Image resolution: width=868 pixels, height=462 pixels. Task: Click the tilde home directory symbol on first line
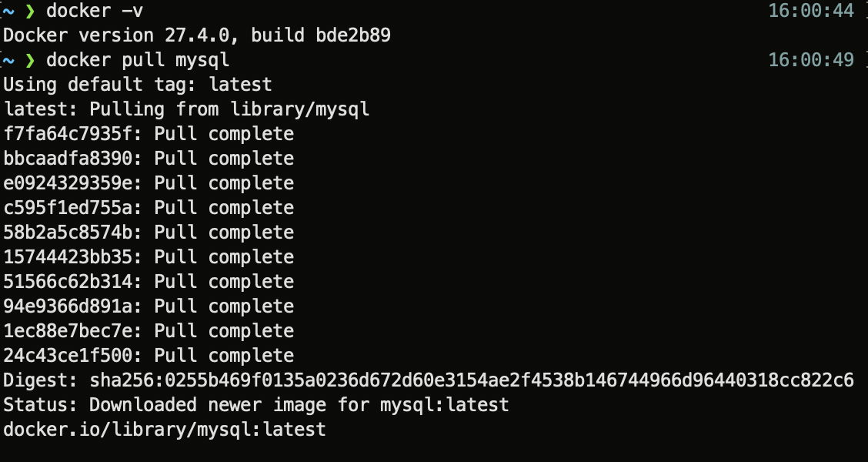[x=8, y=11]
